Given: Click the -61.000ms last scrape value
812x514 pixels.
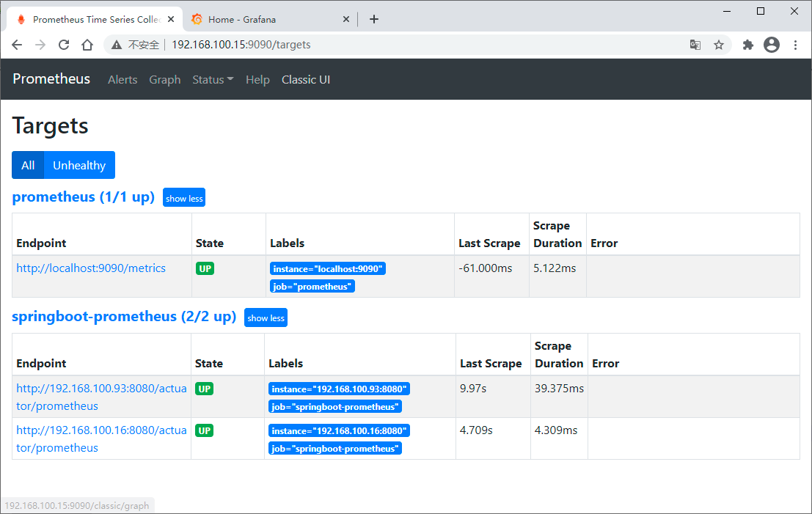Looking at the screenshot, I should click(486, 268).
